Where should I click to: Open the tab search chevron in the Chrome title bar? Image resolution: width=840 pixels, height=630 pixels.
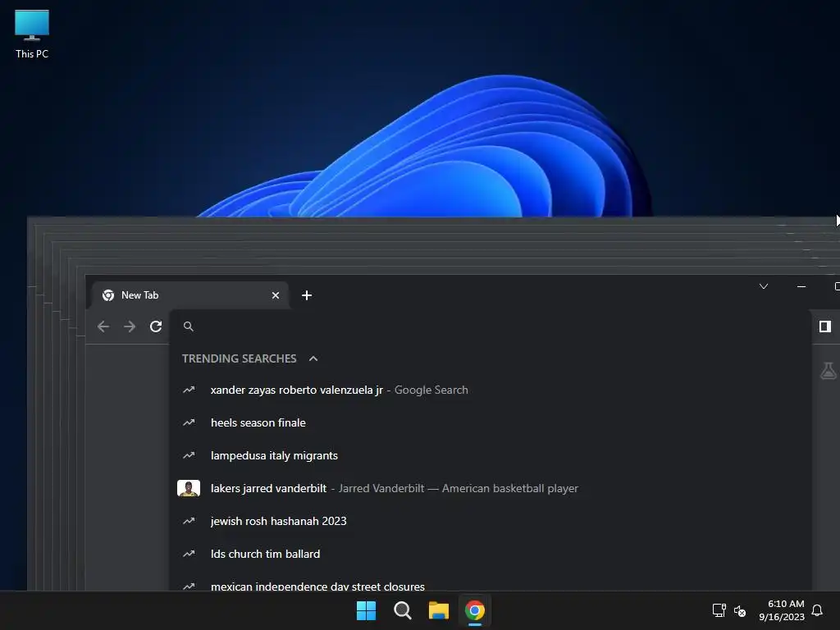point(764,286)
